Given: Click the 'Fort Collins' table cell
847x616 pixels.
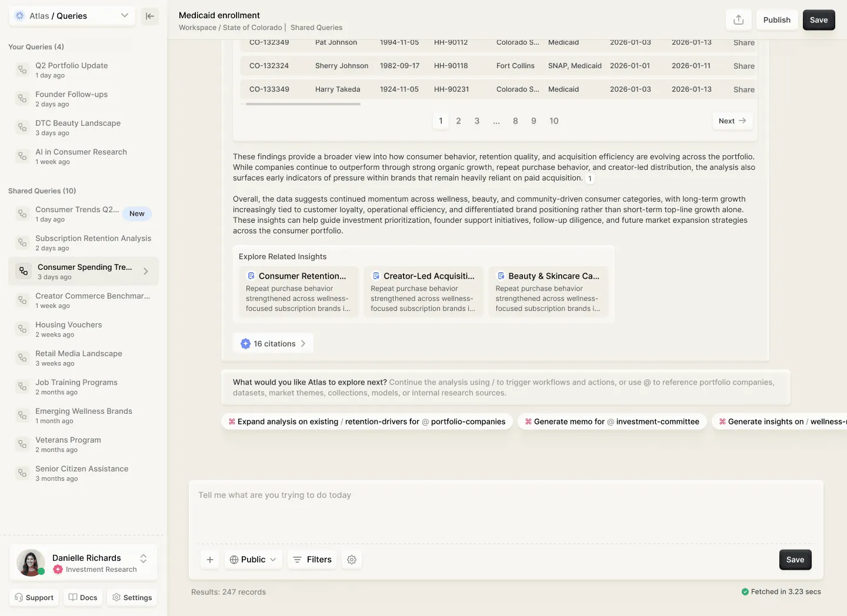Looking at the screenshot, I should [515, 66].
